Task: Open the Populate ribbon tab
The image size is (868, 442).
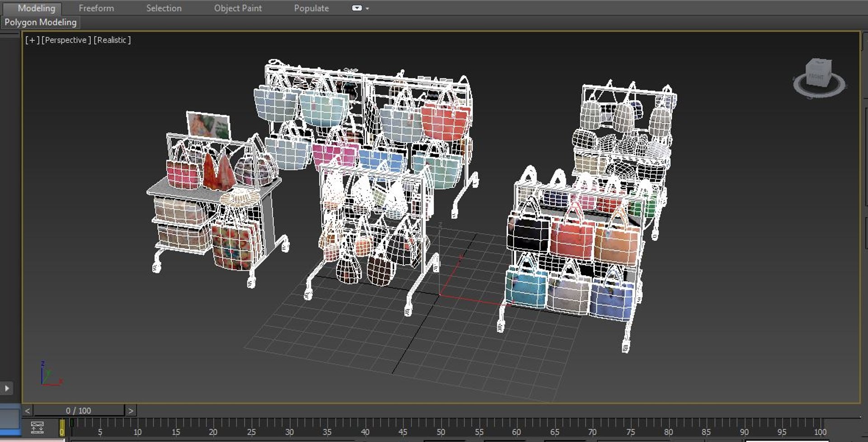Action: point(311,8)
